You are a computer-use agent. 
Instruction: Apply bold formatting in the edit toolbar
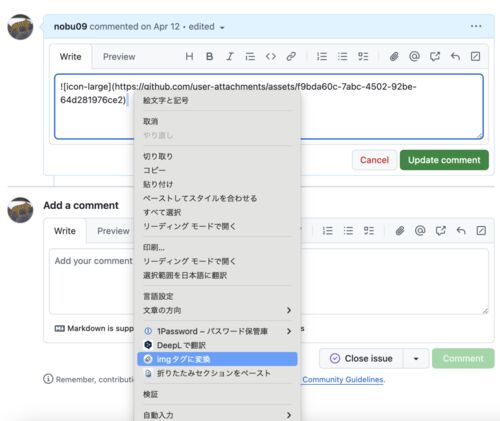tap(209, 56)
